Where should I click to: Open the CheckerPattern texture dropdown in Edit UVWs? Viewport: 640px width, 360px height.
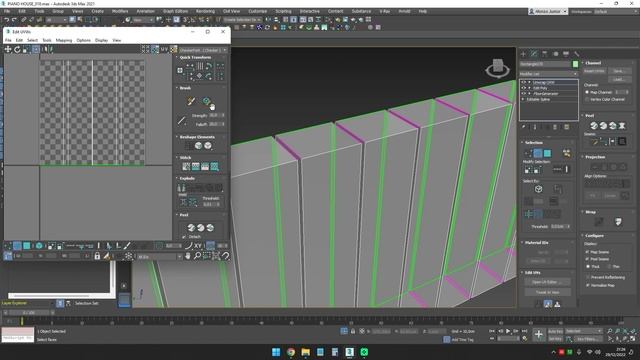(x=202, y=50)
